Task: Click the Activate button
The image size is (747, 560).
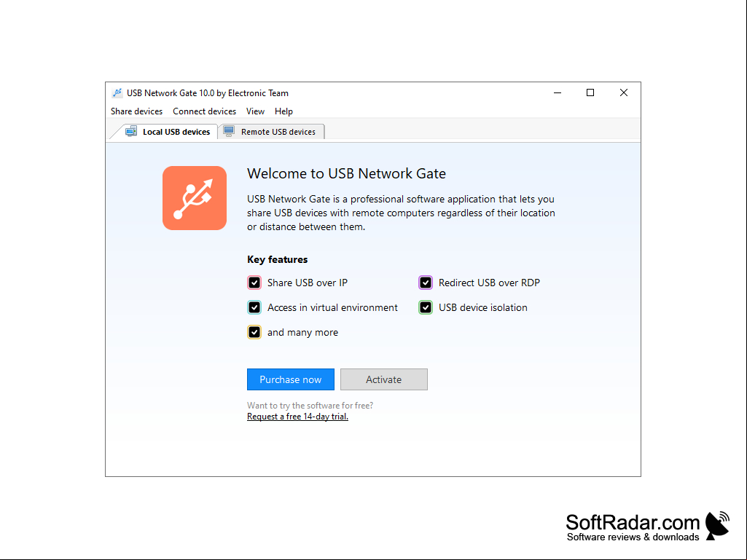Action: click(384, 379)
